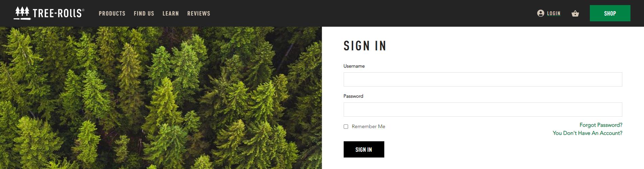
Task: Open the Products menu
Action: 112,14
